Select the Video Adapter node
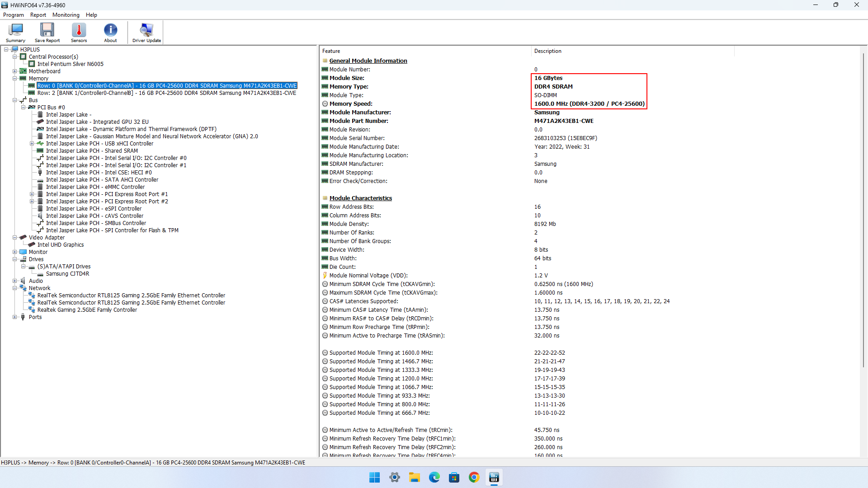The width and height of the screenshot is (868, 488). tap(47, 238)
